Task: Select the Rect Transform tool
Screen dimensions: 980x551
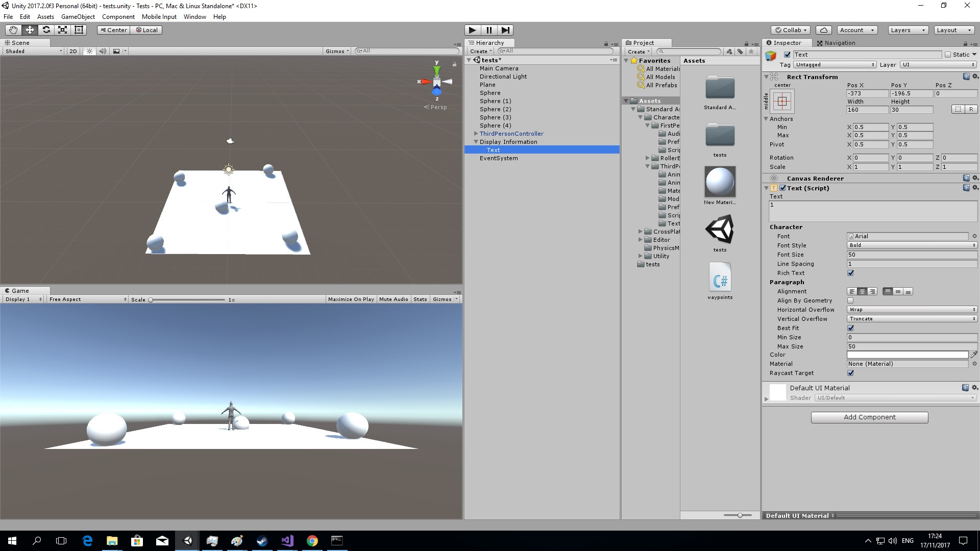Action: click(x=79, y=30)
